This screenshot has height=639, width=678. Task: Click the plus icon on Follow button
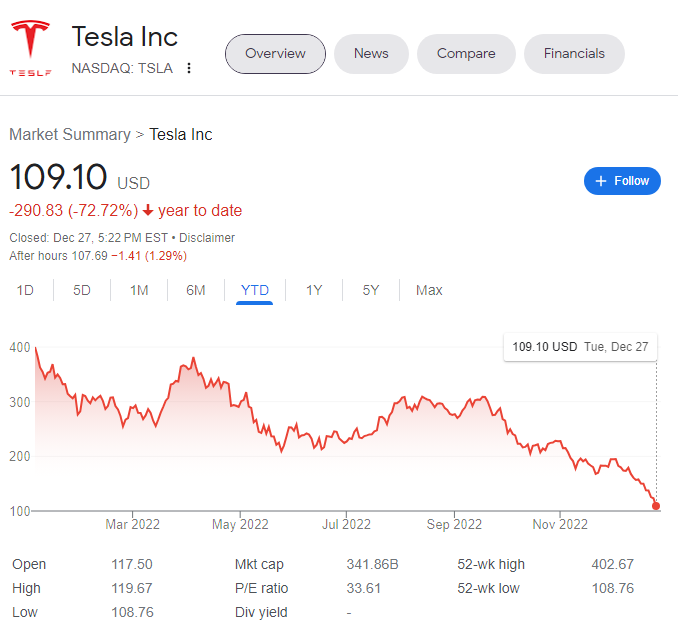(x=600, y=181)
